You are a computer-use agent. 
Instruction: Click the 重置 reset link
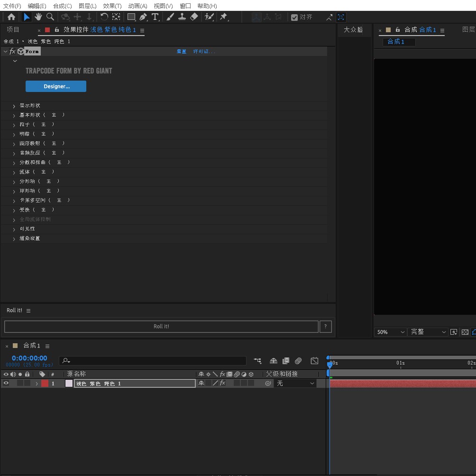coord(182,51)
